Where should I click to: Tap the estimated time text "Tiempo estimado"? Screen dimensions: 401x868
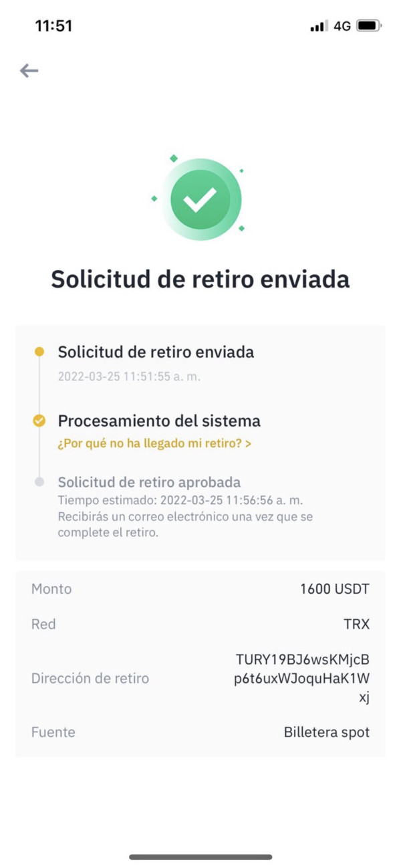tap(180, 500)
